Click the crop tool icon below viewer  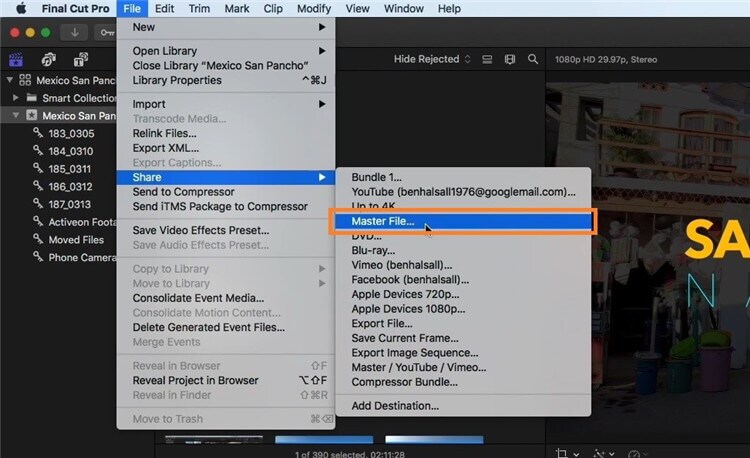point(562,452)
